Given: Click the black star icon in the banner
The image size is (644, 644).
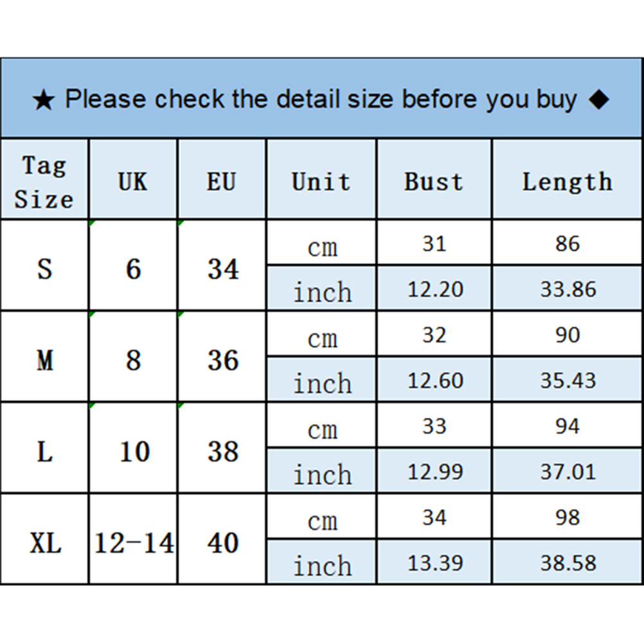Looking at the screenshot, I should tap(44, 100).
